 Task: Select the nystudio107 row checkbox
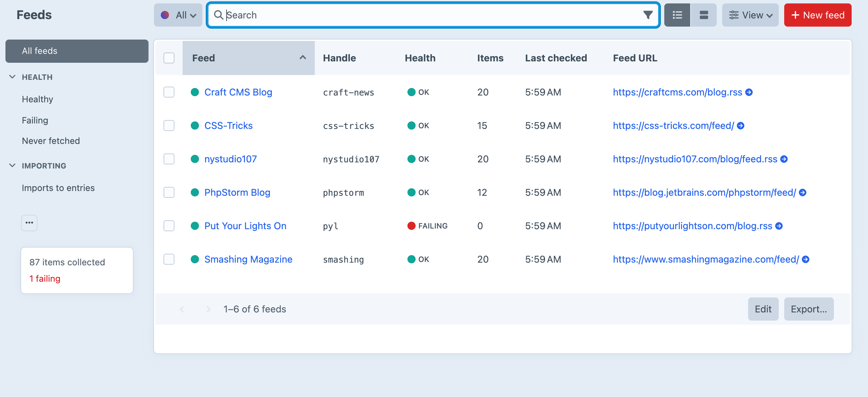[169, 159]
